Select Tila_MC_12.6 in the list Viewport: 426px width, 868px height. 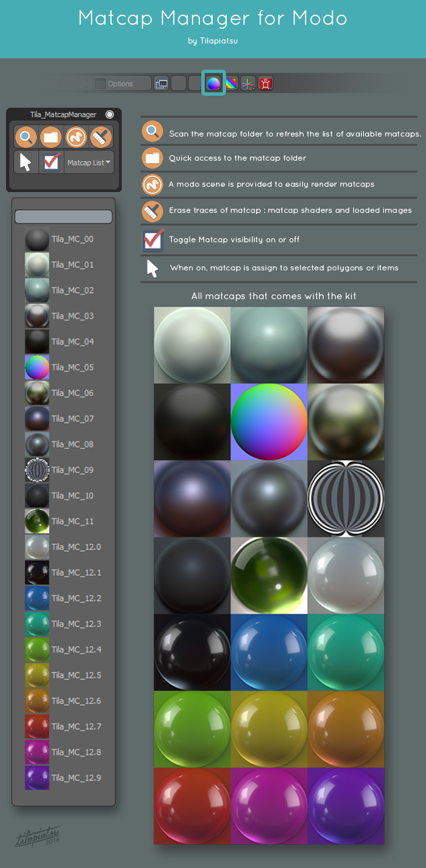tap(64, 701)
